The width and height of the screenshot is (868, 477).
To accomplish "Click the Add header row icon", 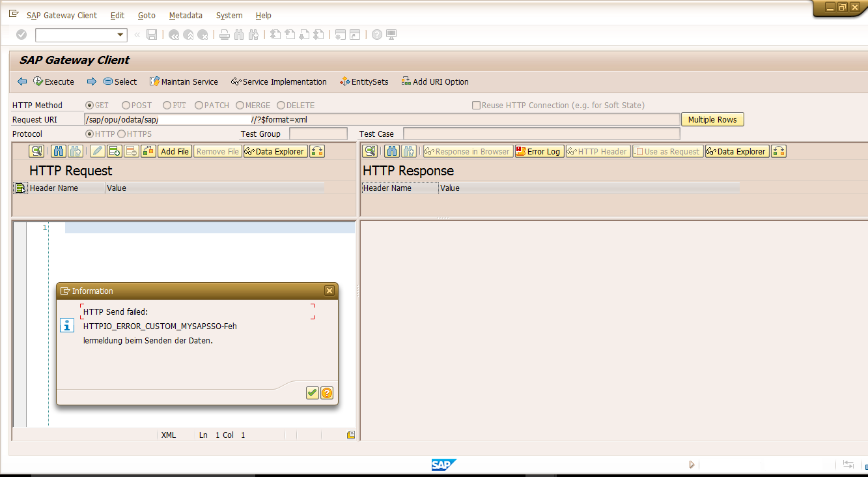I will pos(115,151).
